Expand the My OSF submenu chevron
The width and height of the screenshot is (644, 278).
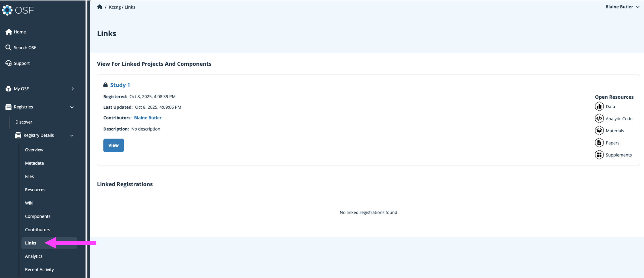coord(73,89)
